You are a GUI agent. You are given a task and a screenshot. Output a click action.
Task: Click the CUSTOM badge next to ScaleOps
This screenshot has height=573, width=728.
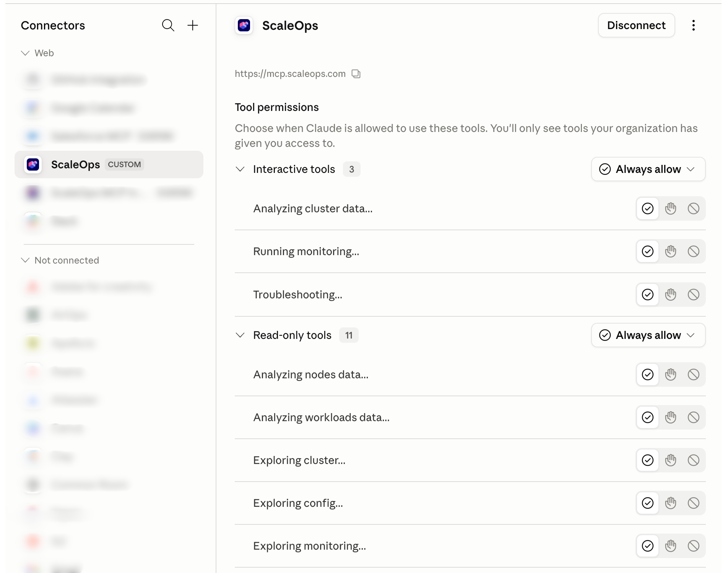124,164
